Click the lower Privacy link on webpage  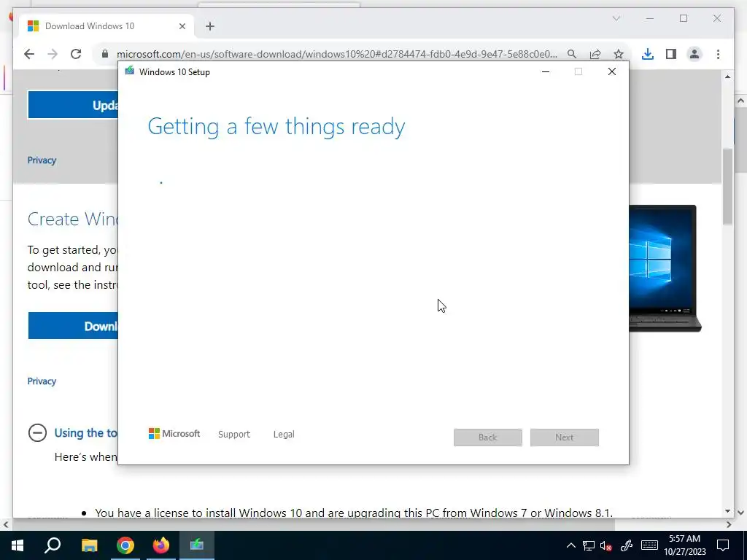pos(42,381)
